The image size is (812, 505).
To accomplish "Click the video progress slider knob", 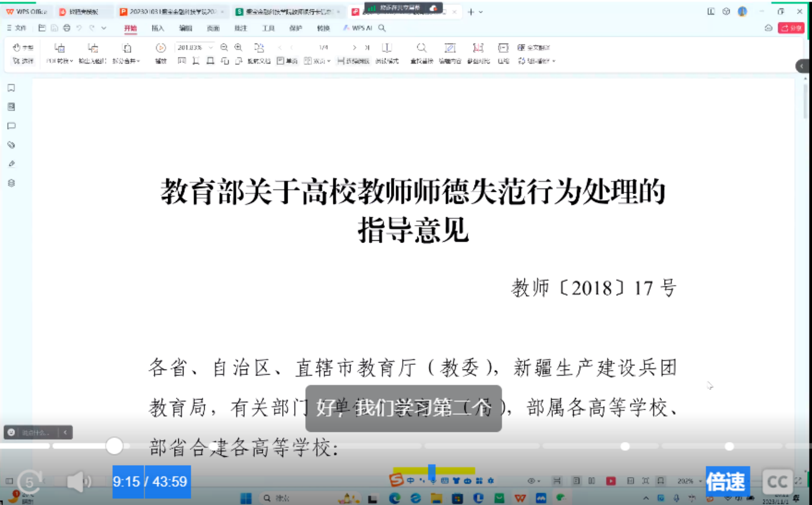I will [114, 446].
